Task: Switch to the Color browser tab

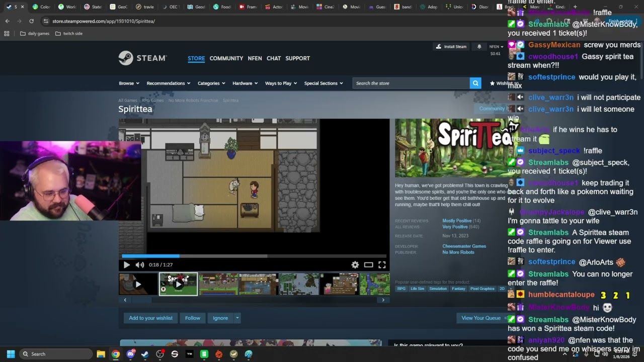Action: (41, 7)
